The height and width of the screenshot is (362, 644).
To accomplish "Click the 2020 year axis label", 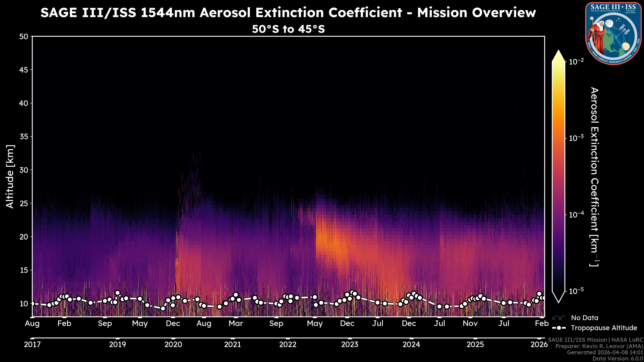I will (173, 345).
